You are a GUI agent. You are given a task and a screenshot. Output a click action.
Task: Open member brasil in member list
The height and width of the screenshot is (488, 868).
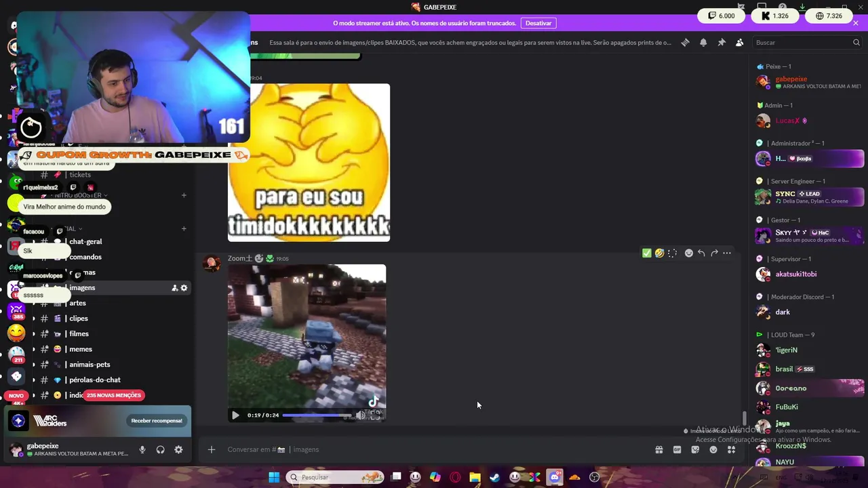[809, 369]
